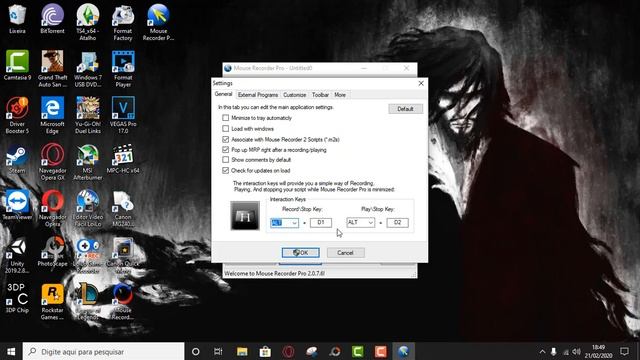640x360 pixels.
Task: Open the Windows Start menu
Action: (11, 351)
